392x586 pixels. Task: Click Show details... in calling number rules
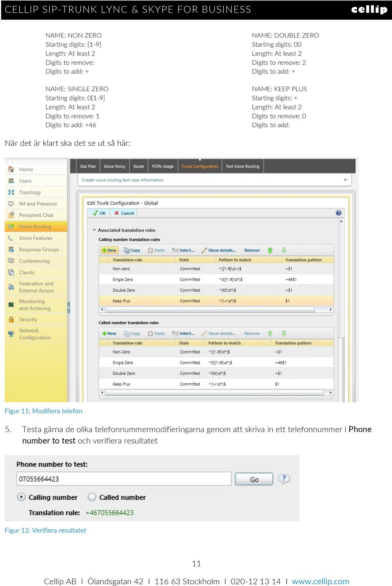(218, 250)
